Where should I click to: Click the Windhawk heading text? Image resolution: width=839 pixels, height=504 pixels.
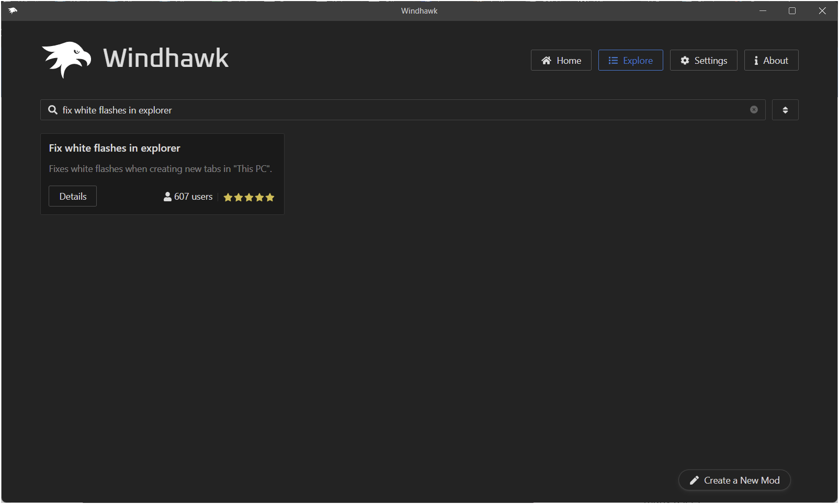166,58
